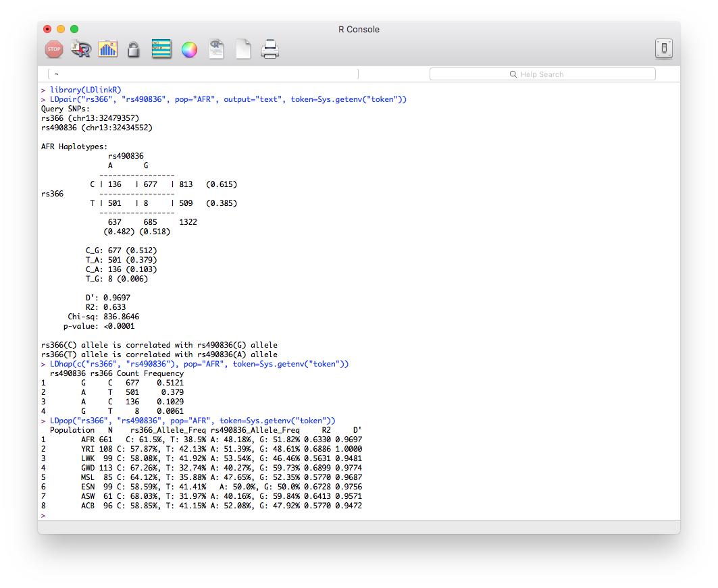Click haplotype frequency 0.5121

tap(170, 383)
